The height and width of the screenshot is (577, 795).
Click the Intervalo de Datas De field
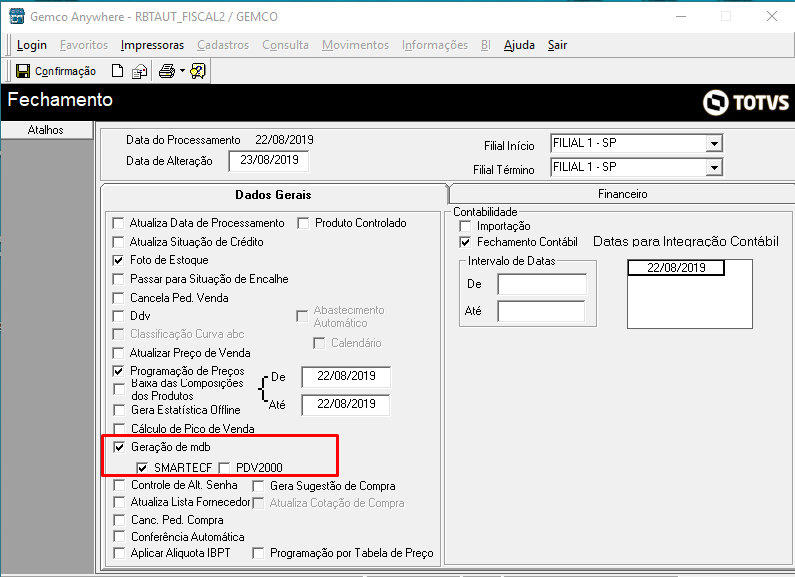pos(541,284)
